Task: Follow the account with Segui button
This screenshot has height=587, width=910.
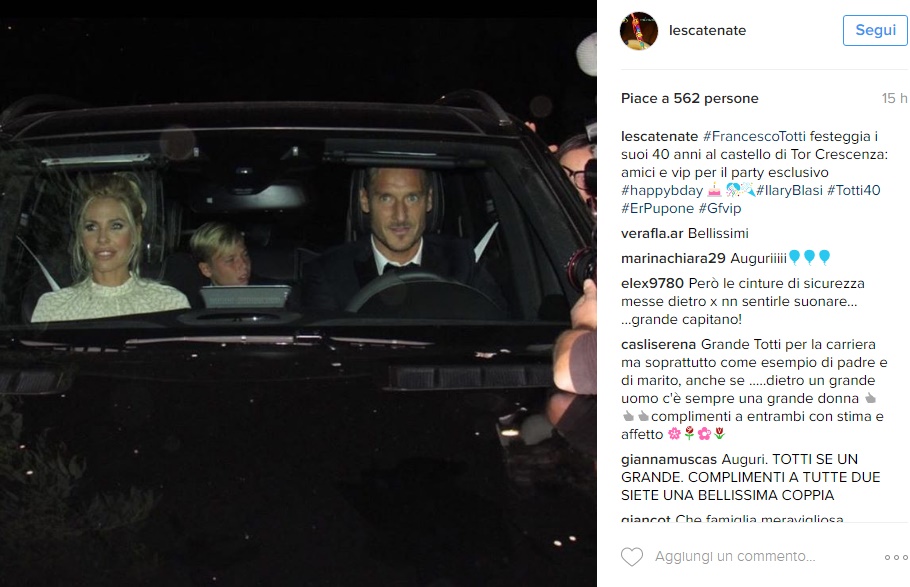Action: pos(875,30)
